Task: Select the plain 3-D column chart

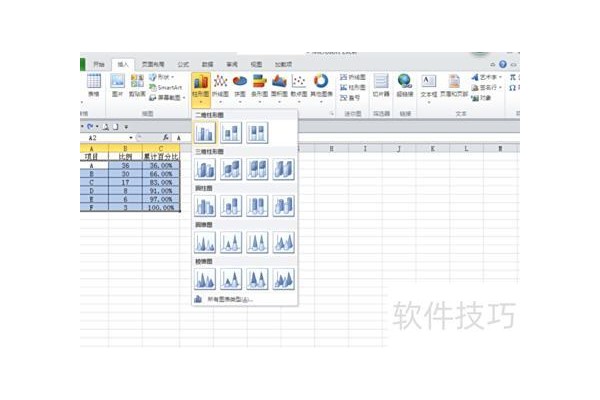Action: point(284,169)
